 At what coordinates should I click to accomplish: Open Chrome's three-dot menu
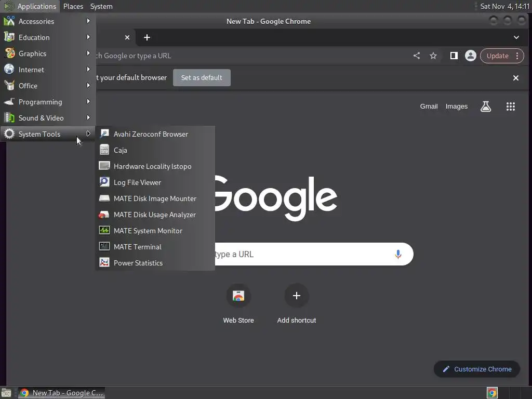click(x=517, y=56)
